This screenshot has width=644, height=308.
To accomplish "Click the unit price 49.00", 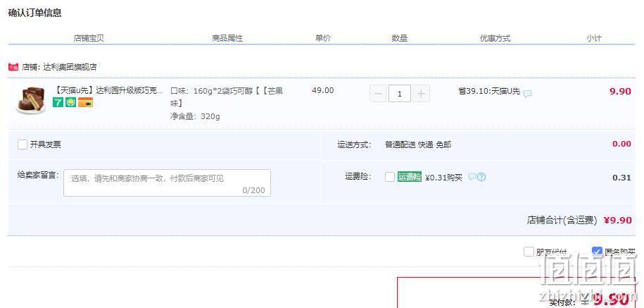I will coord(323,90).
